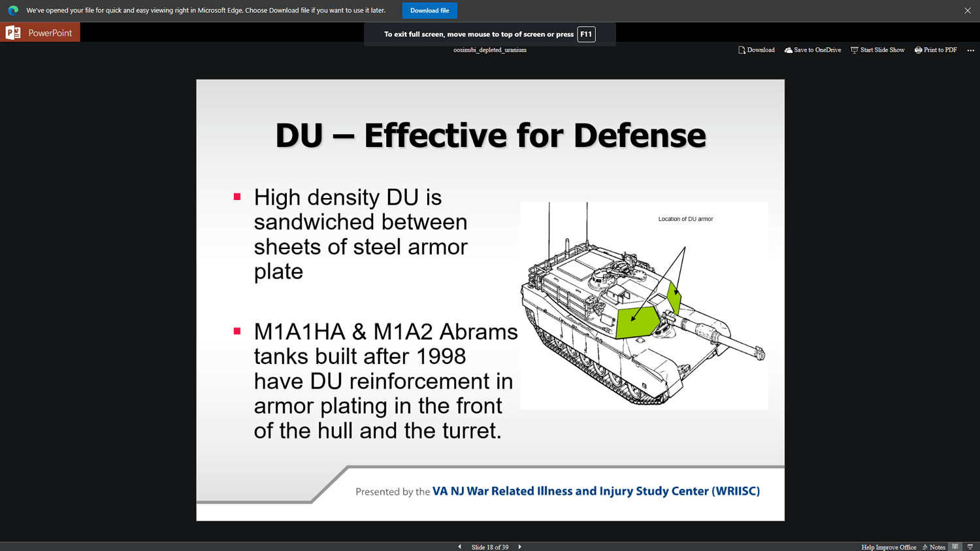Advance to next slide with right arrow
This screenshot has width=980, height=551.
[x=519, y=546]
